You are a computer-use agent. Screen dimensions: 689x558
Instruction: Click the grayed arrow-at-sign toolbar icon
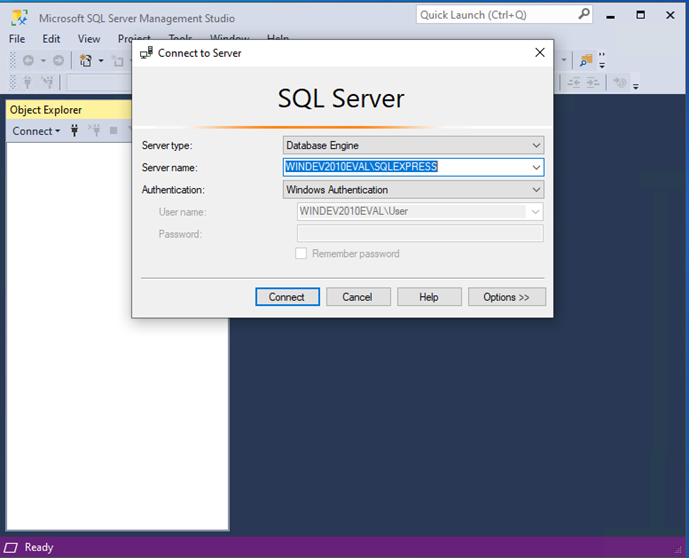click(620, 82)
